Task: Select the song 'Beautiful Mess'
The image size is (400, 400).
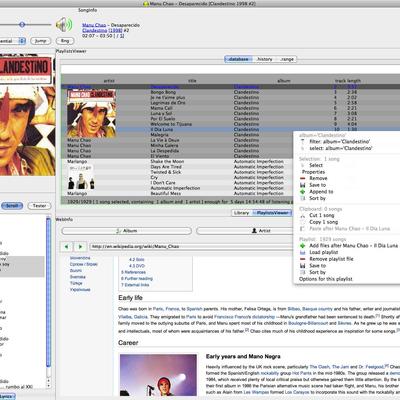Action: [165, 193]
